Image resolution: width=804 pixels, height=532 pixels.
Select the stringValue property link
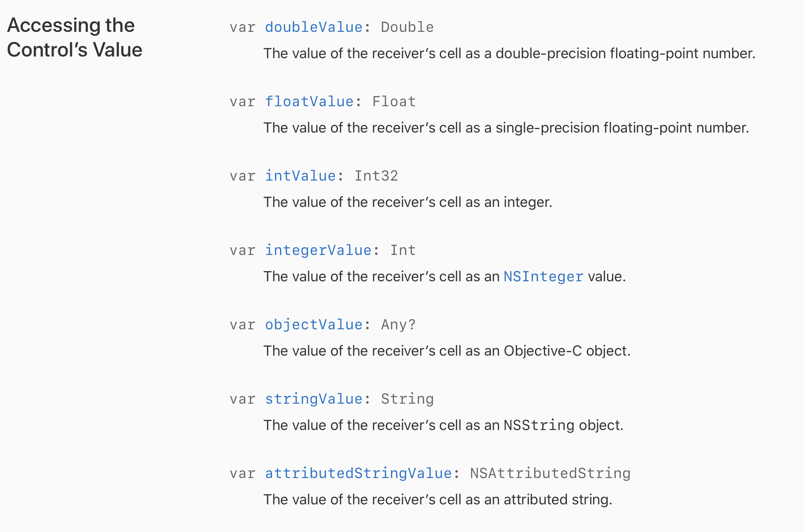pos(314,399)
